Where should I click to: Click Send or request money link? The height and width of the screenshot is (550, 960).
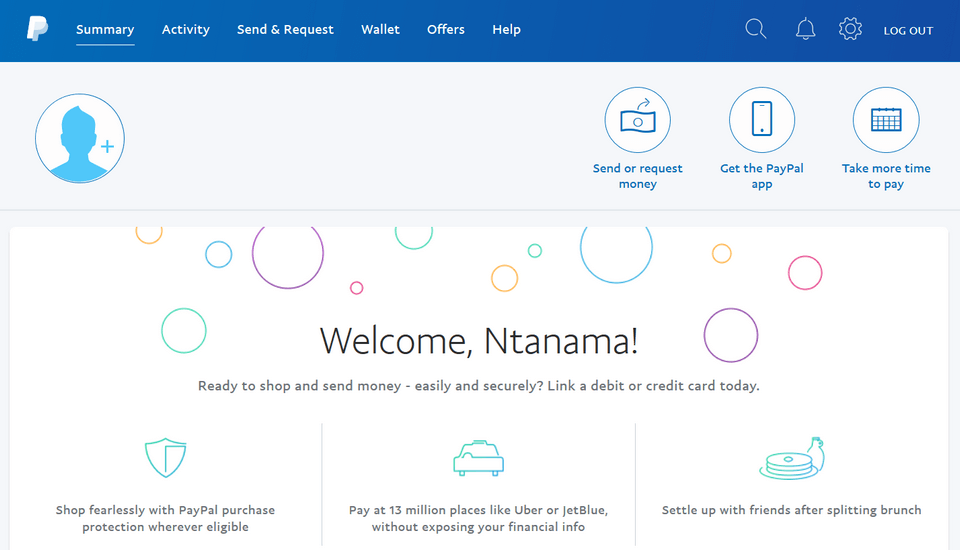[x=637, y=176]
